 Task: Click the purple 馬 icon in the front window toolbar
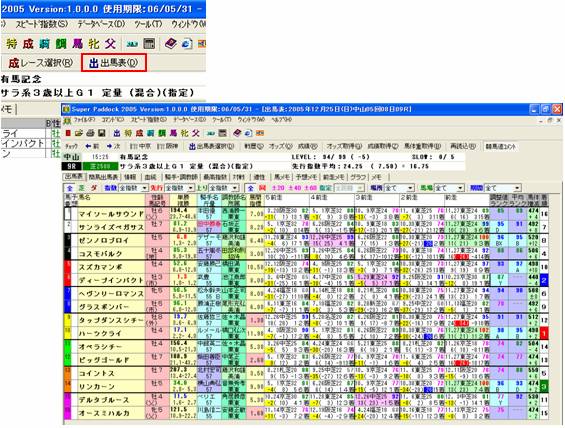point(173,133)
